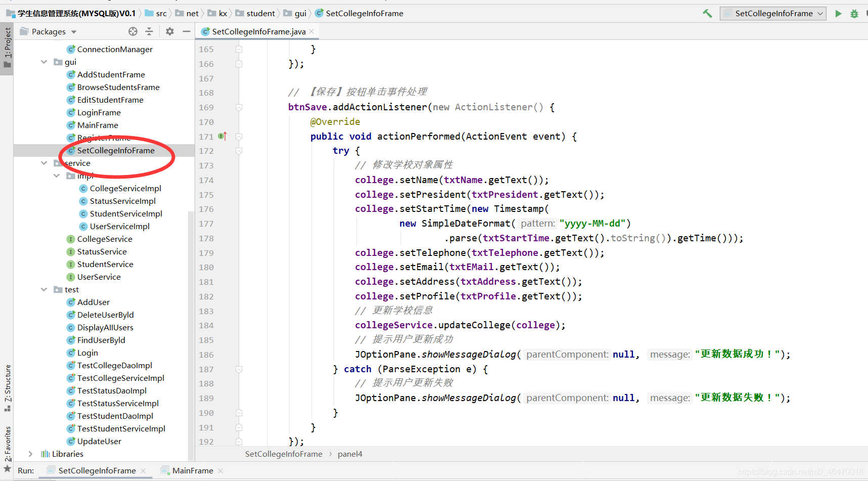Select TestStatusDaoImpl class

(112, 390)
